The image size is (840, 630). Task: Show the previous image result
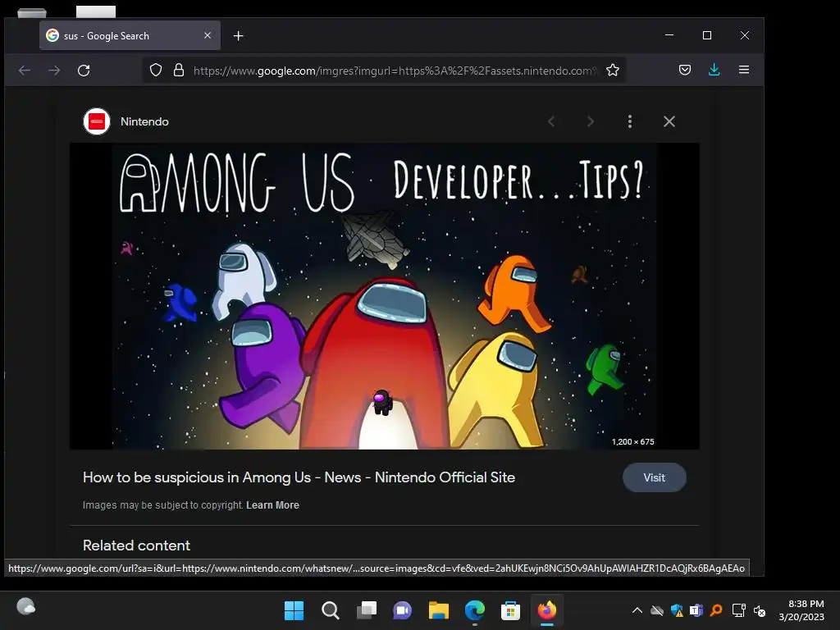(551, 121)
